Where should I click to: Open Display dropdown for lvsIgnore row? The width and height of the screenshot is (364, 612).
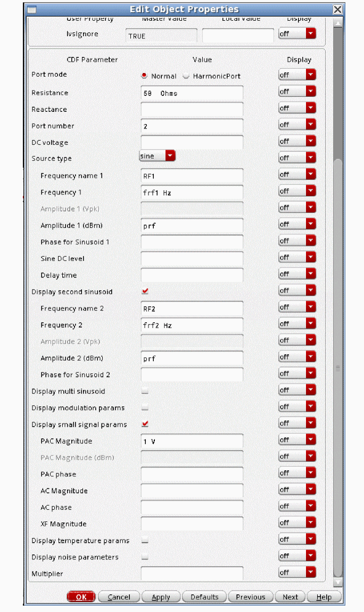[297, 34]
